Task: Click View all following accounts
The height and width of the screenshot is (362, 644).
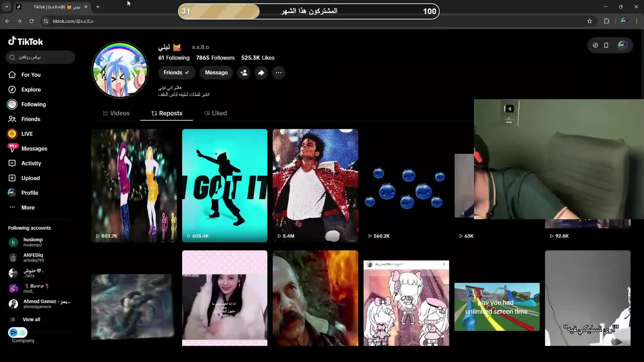Action: (31, 320)
